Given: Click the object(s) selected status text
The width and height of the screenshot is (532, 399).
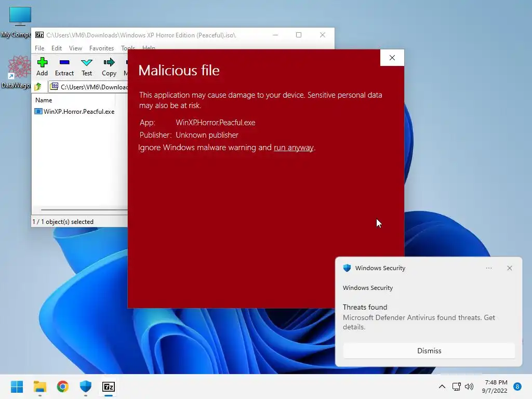Looking at the screenshot, I should pyautogui.click(x=63, y=221).
